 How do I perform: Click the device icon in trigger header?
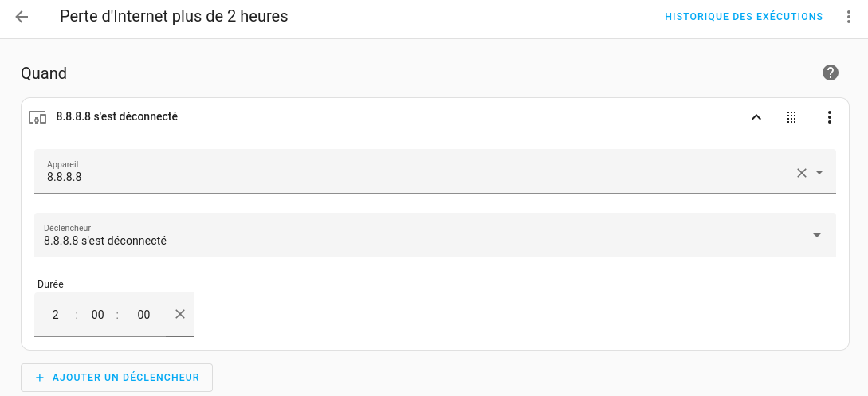[x=37, y=117]
